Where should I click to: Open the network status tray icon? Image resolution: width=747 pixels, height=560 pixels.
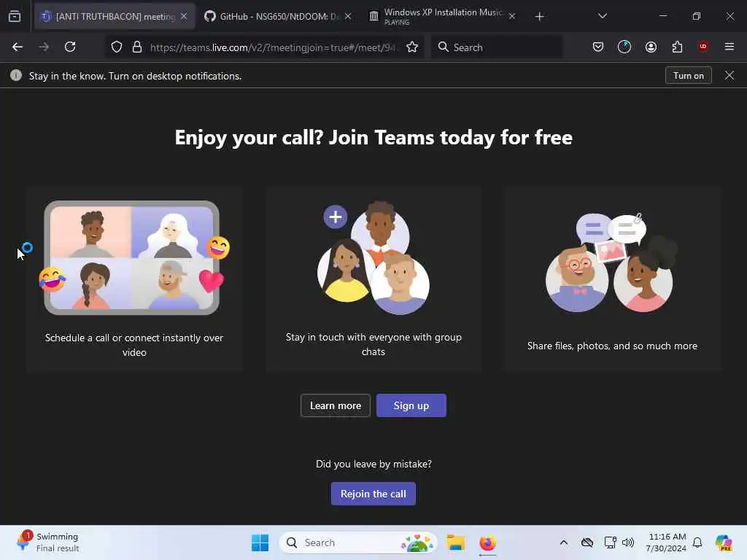point(610,542)
